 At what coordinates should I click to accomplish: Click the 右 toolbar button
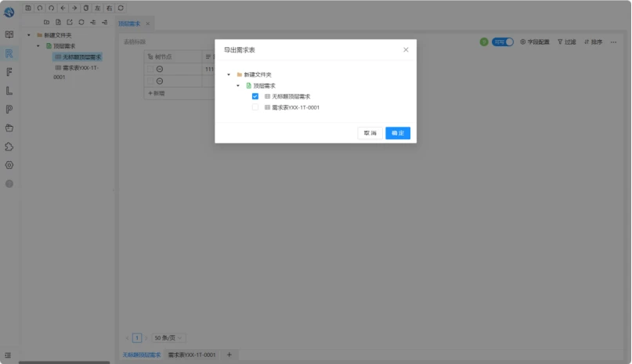(x=109, y=8)
